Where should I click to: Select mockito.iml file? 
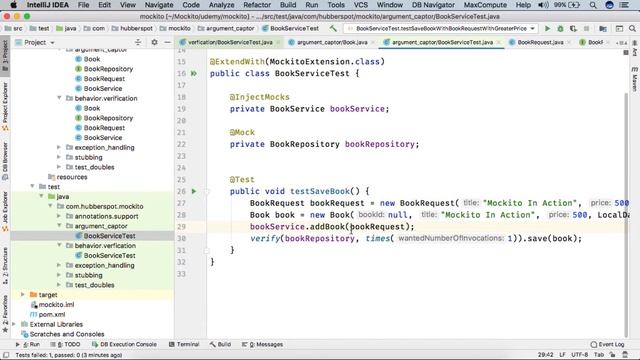coord(56,304)
